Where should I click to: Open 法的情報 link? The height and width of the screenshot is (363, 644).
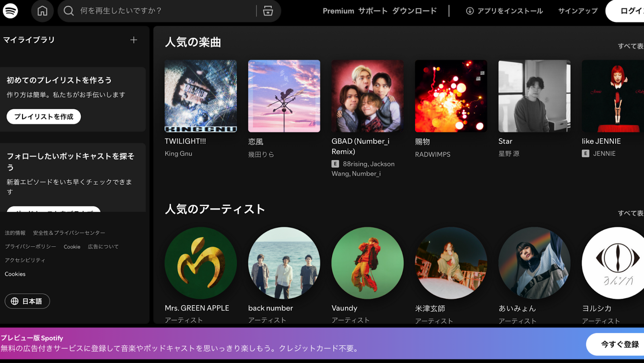15,233
